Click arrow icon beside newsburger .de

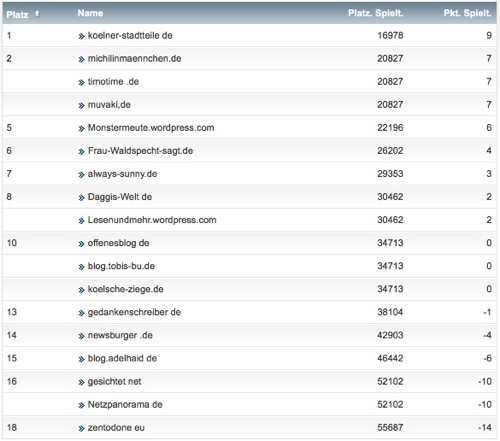coord(81,336)
